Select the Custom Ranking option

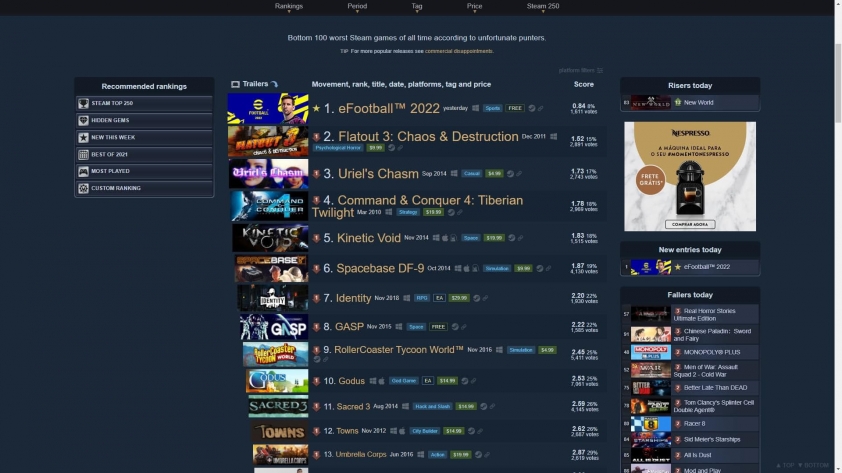(144, 188)
